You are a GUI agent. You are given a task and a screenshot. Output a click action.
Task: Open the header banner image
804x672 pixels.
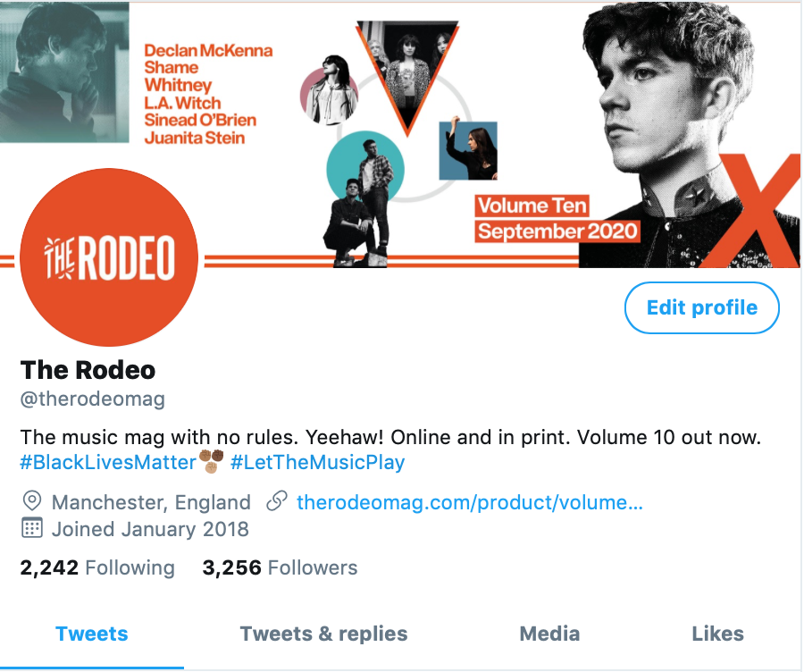400,134
